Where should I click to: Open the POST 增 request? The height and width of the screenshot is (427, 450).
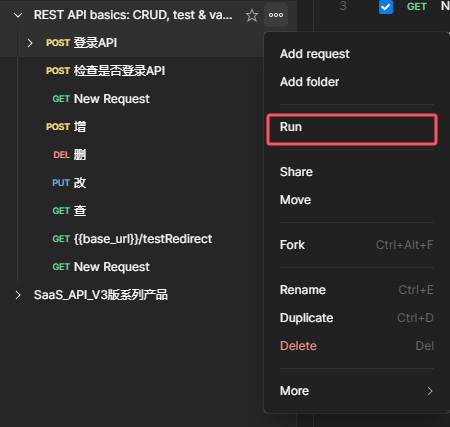tap(66, 127)
